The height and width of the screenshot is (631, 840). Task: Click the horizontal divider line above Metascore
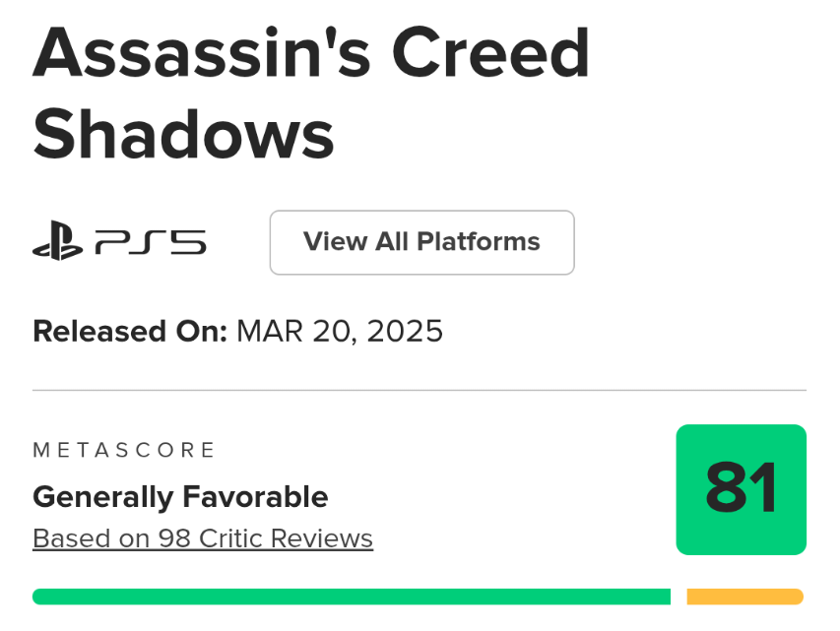point(420,390)
